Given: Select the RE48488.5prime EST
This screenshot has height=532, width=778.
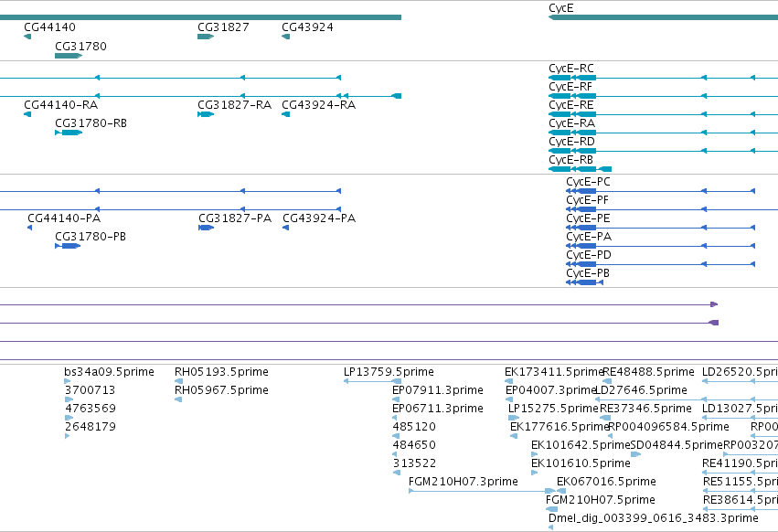Looking at the screenshot, I should click(x=607, y=381).
